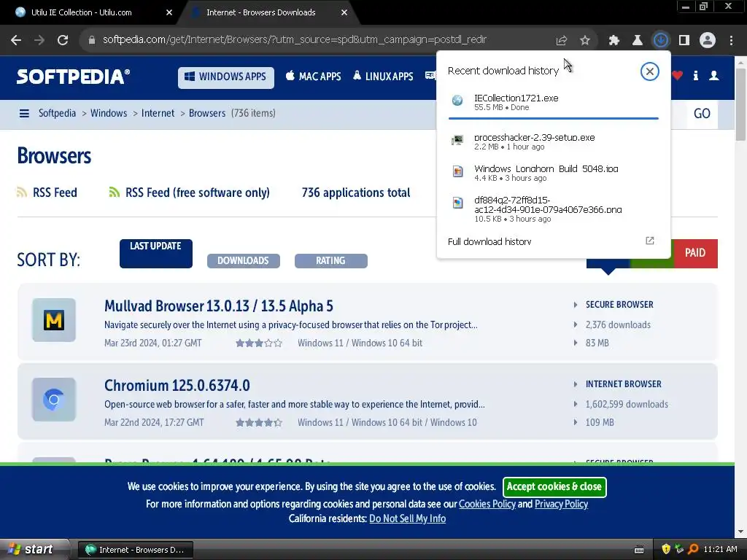The height and width of the screenshot is (560, 747).
Task: Sort by LAST UPDATE
Action: click(x=156, y=253)
